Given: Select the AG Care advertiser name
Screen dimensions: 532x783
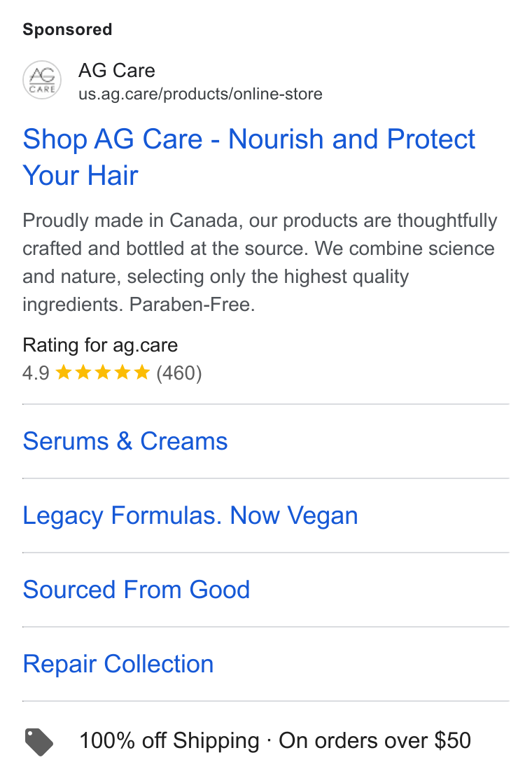Looking at the screenshot, I should 117,71.
